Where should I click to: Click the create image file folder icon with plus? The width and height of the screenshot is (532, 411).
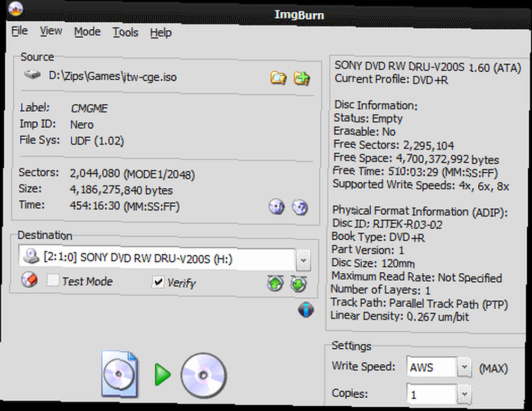[302, 78]
